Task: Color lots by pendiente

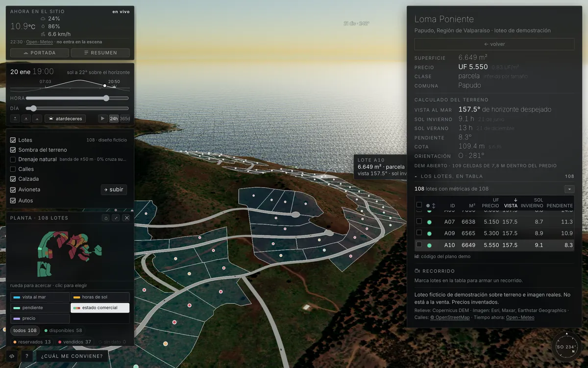Action: click(x=40, y=308)
